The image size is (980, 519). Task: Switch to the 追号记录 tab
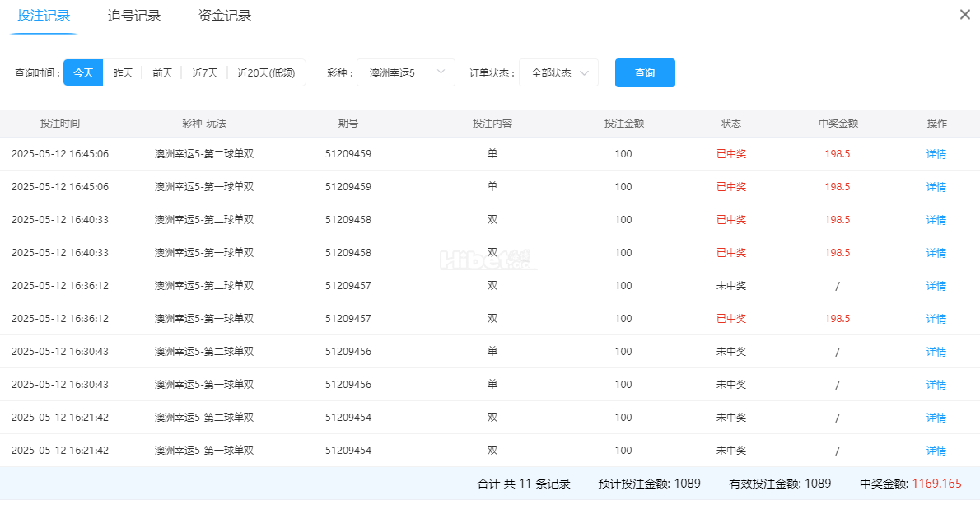[x=134, y=16]
